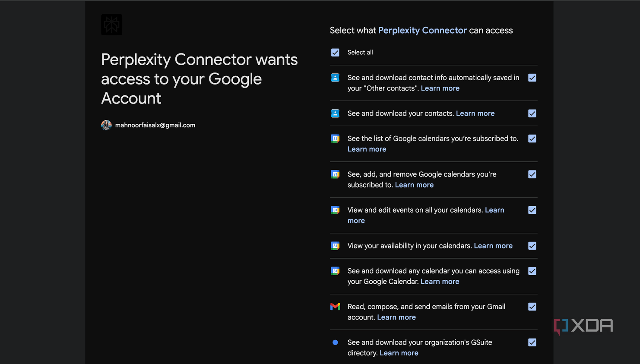
Task: Uncheck "See, add, and remove Google calendars" permission
Action: pyautogui.click(x=532, y=174)
